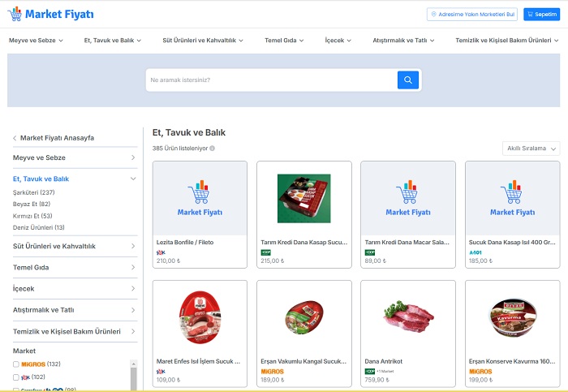Screen dimensions: 568x392
Task: Open Sucuk Dana Kasap Isıl placeholder image
Action: [x=513, y=199]
